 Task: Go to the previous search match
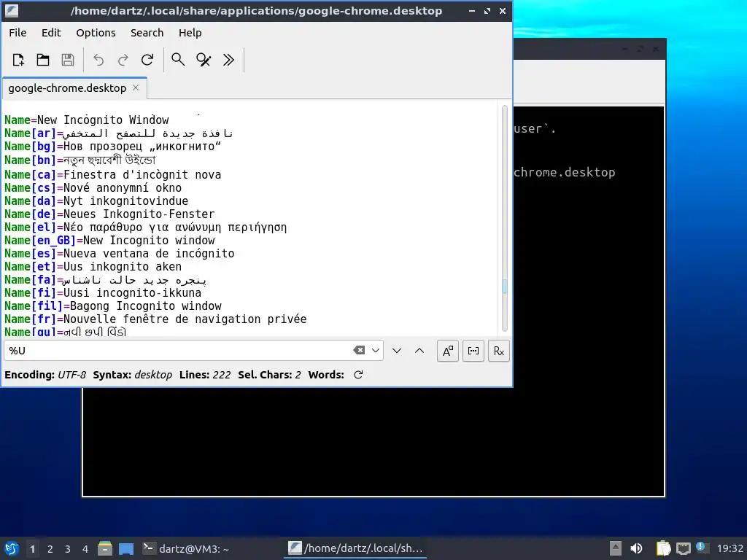tap(419, 351)
